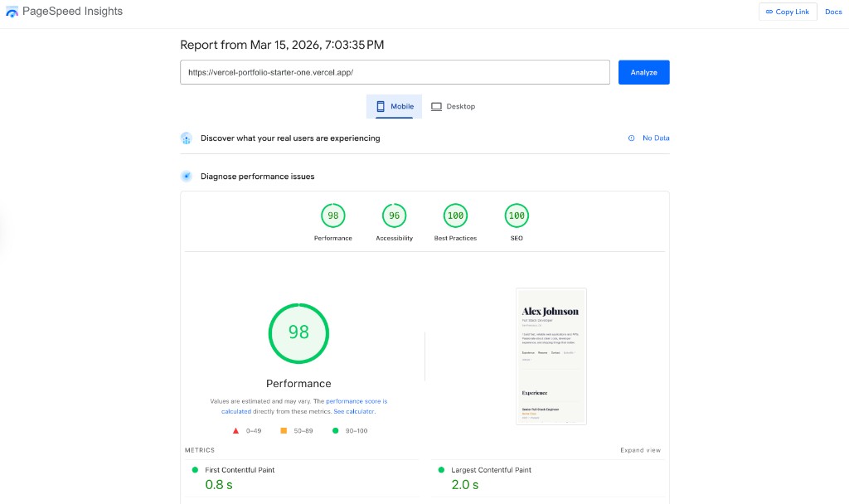Image resolution: width=849 pixels, height=504 pixels.
Task: Click the PageSpeed Insights logo icon
Action: pyautogui.click(x=12, y=12)
